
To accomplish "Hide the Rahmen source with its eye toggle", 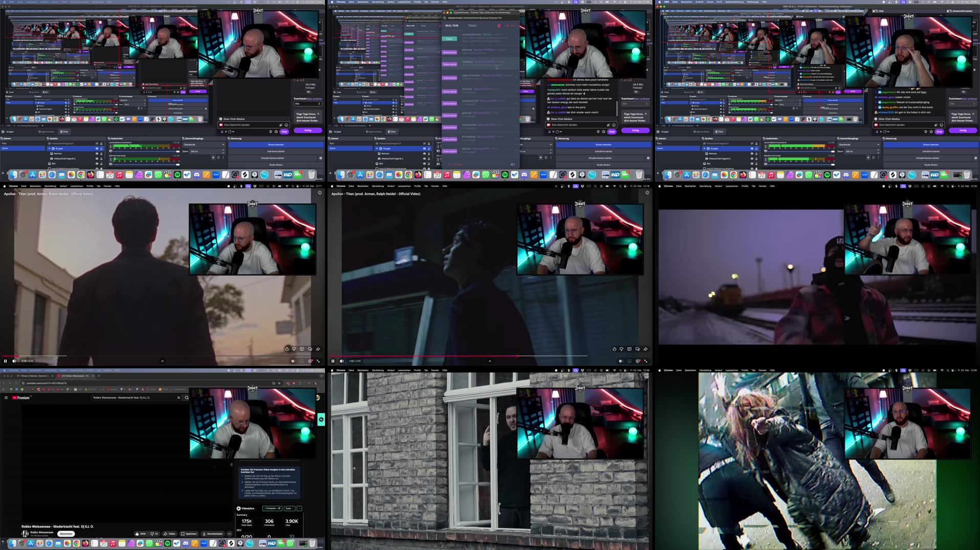I will [x=96, y=153].
